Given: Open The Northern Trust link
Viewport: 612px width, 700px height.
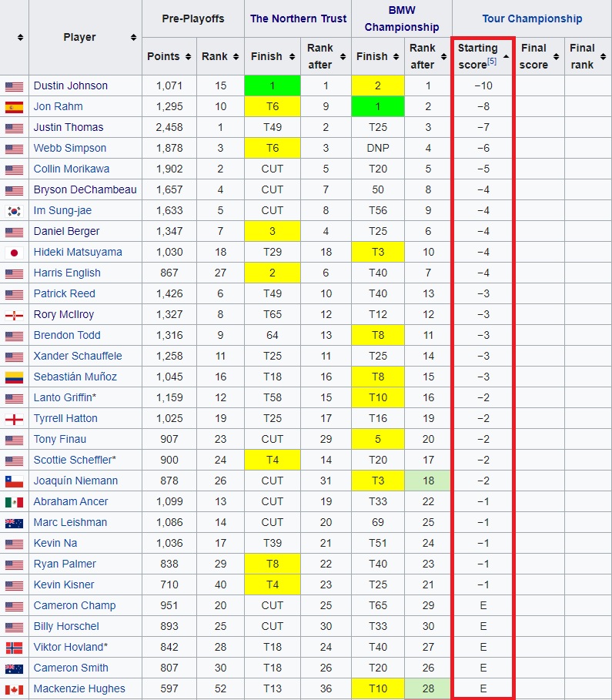Looking at the screenshot, I should pos(298,18).
